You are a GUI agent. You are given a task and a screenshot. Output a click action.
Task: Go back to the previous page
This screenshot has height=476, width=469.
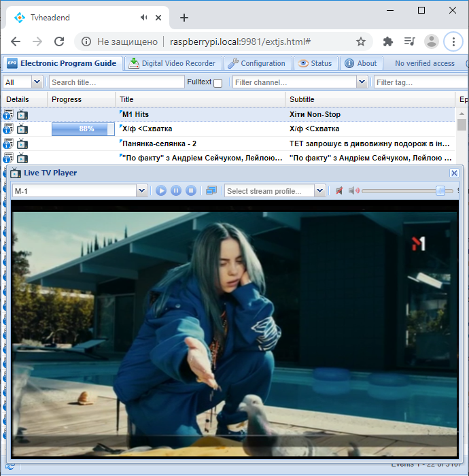16,41
